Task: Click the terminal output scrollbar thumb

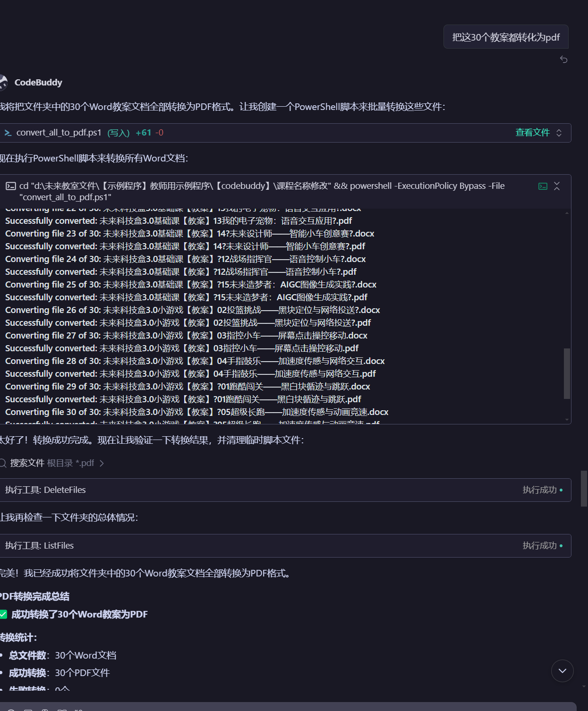Action: coord(567,373)
